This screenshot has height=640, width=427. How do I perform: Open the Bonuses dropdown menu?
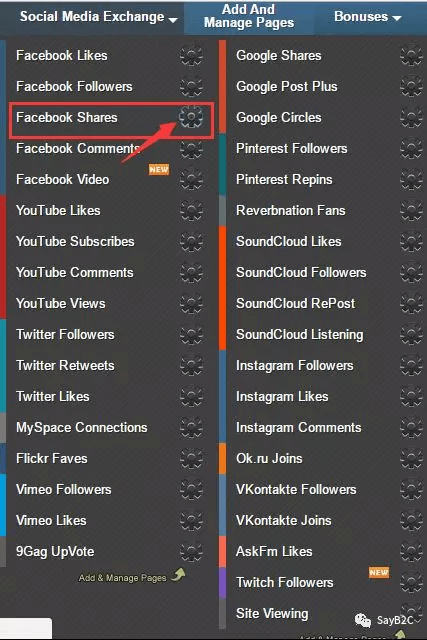367,17
